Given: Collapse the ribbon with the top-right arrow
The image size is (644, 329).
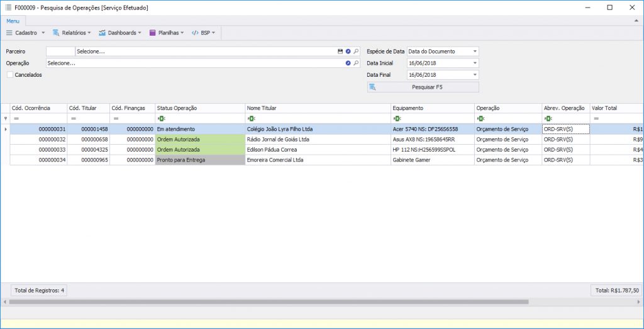Looking at the screenshot, I should coord(636,20).
